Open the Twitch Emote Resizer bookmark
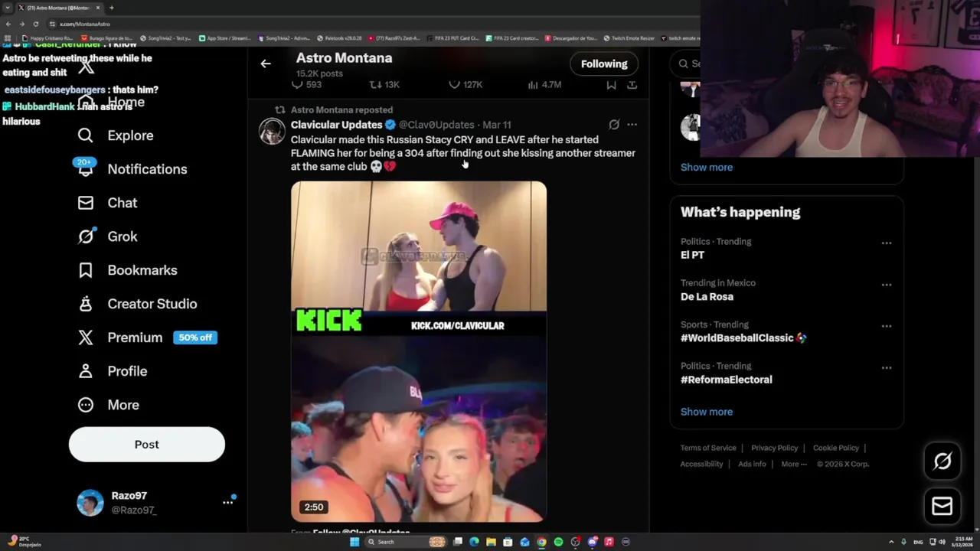The height and width of the screenshot is (551, 980). pos(629,37)
